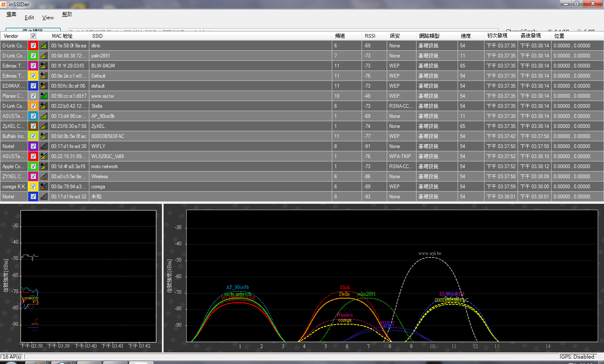Sort by the Vendor column header

point(14,36)
